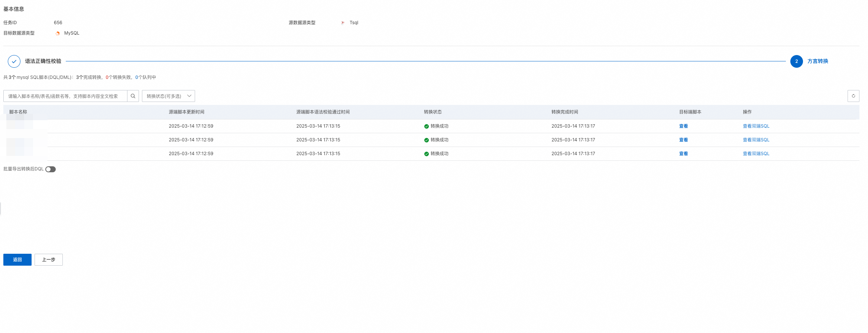Click the refresh icon above the table
868x333 pixels.
pyautogui.click(x=853, y=96)
